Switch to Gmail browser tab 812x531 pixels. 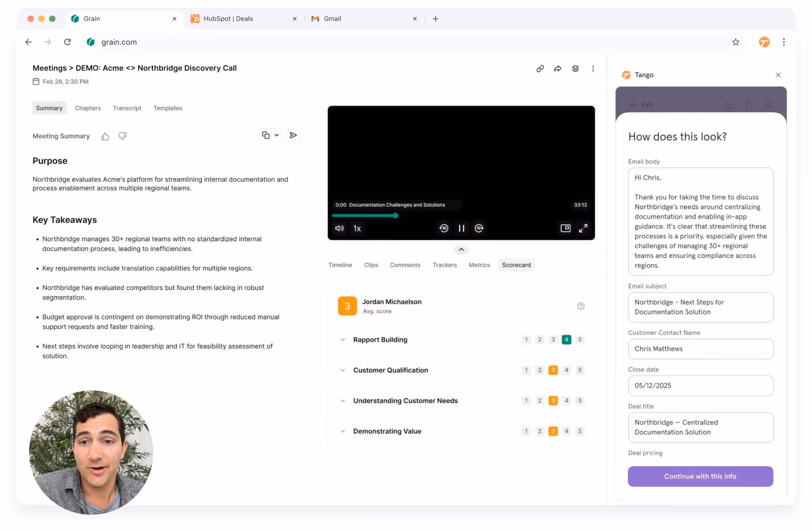click(365, 19)
